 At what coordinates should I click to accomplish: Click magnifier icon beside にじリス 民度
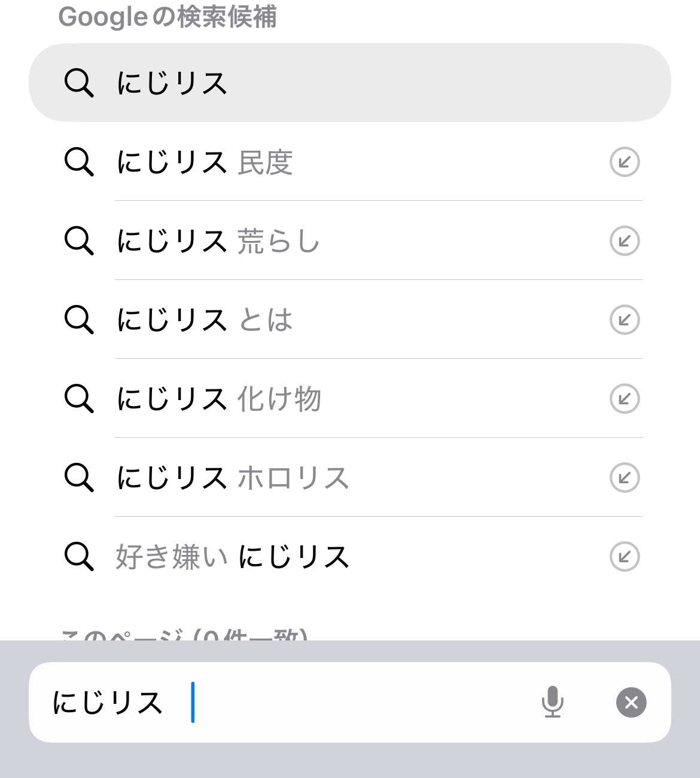point(79,162)
